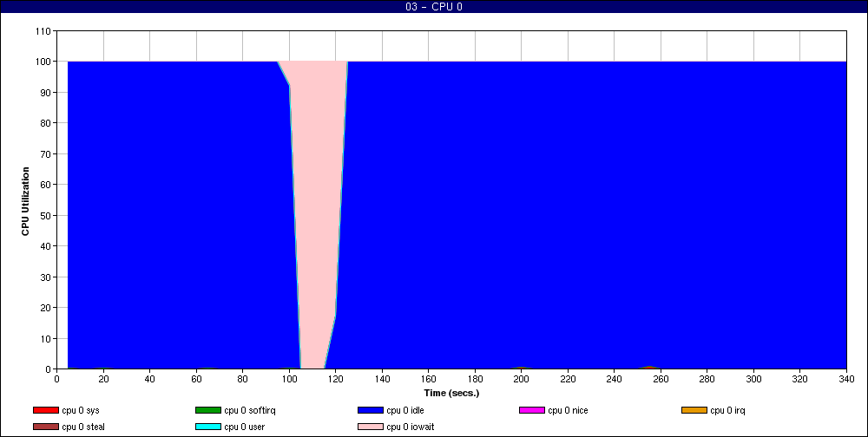Select the 'cpu 0 idle' legend label

405,410
